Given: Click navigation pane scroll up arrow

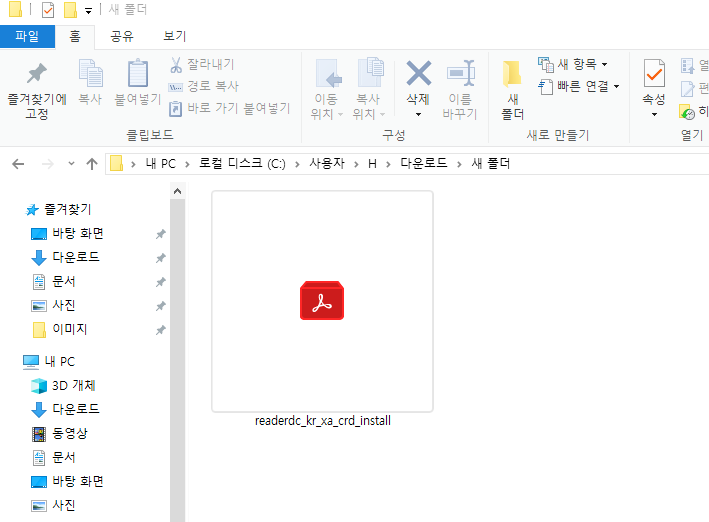Looking at the screenshot, I should click(178, 191).
